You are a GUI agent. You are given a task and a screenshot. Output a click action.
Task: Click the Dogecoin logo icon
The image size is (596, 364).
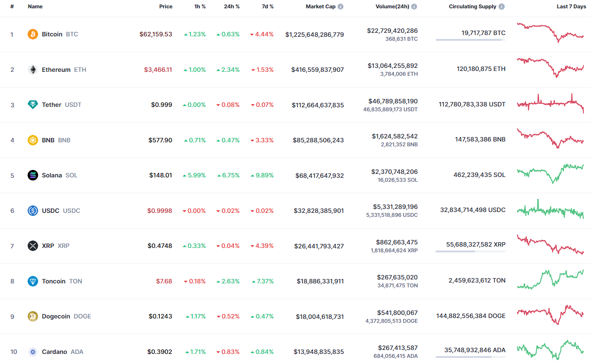click(33, 316)
